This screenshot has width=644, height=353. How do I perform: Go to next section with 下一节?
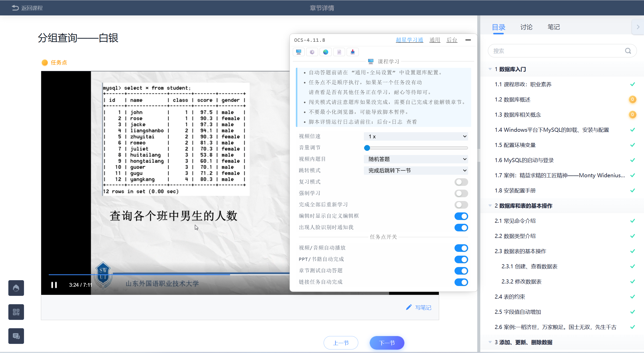tap(387, 343)
